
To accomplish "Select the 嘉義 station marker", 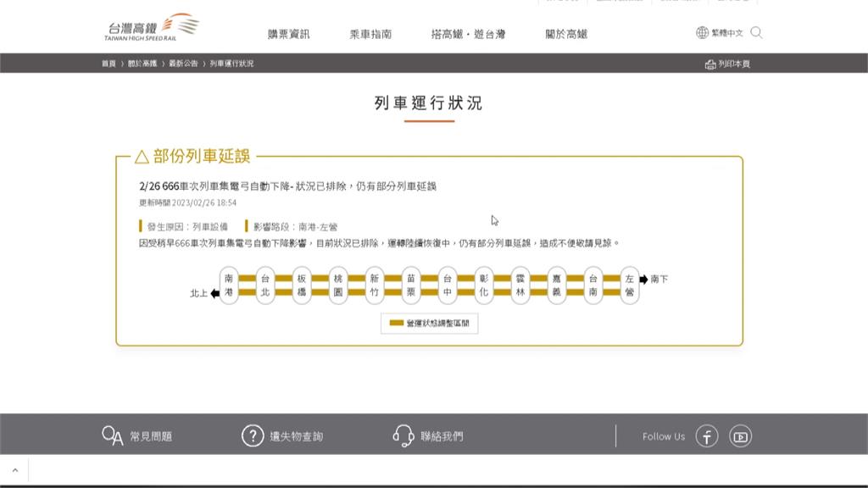I will click(x=556, y=286).
